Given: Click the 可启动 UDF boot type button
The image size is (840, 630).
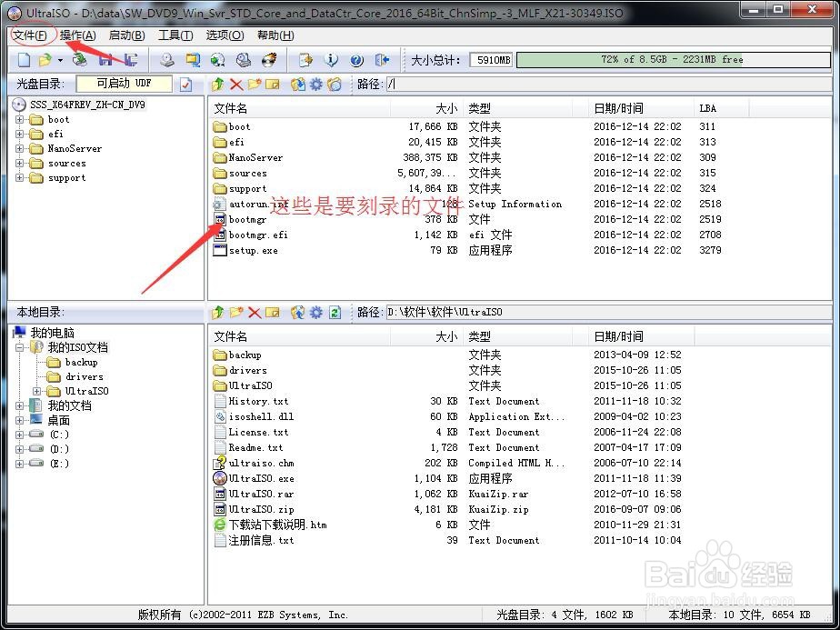Looking at the screenshot, I should tap(125, 84).
